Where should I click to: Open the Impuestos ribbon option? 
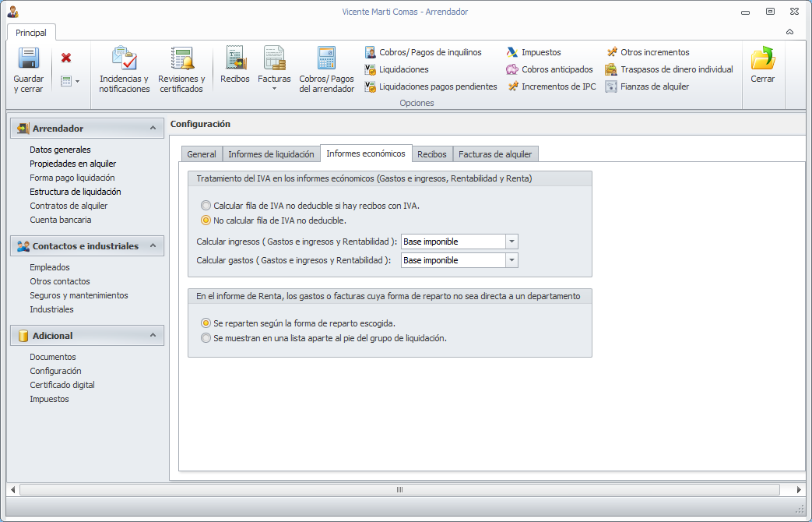pos(533,52)
